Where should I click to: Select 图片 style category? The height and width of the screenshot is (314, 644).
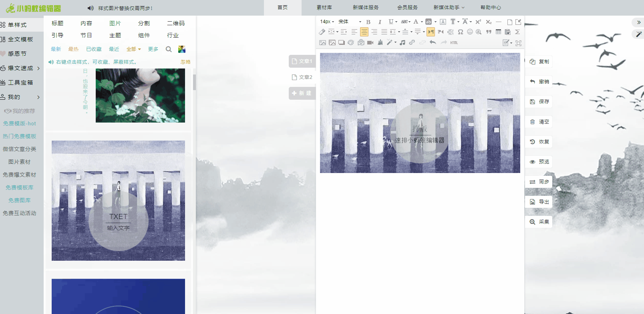click(x=115, y=23)
